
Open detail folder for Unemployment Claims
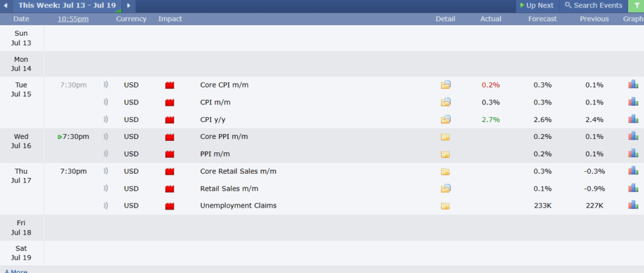coord(445,206)
